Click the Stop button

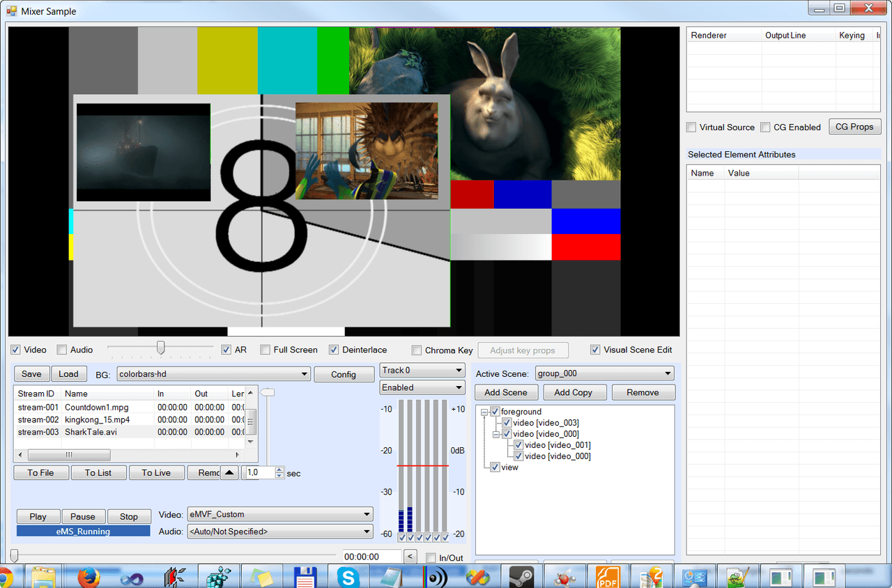[x=129, y=516]
